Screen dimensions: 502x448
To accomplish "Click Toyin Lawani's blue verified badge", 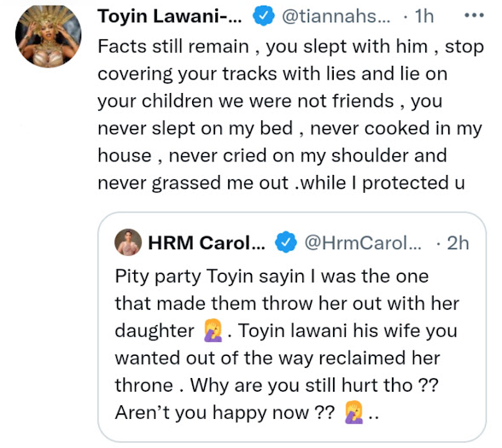I will 263,16.
